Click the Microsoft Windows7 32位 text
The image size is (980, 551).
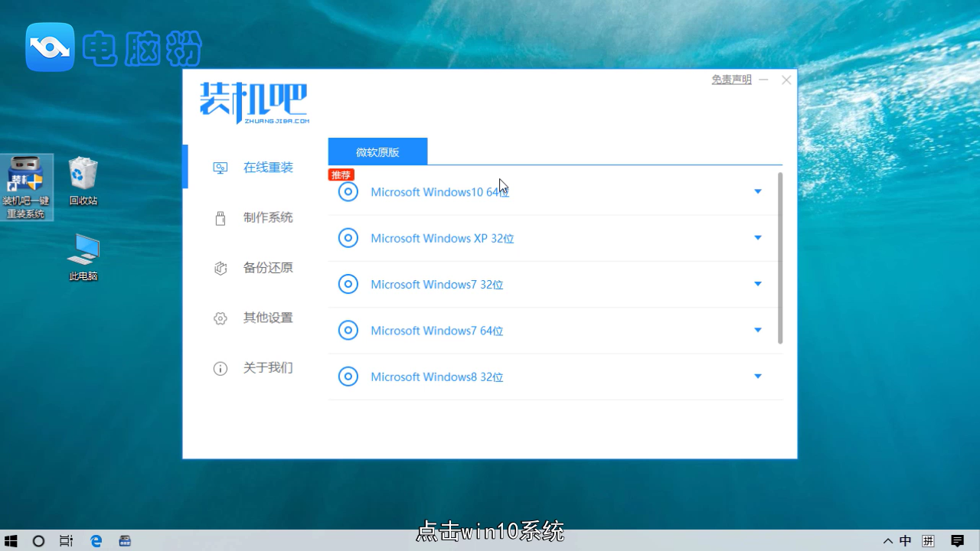point(437,285)
